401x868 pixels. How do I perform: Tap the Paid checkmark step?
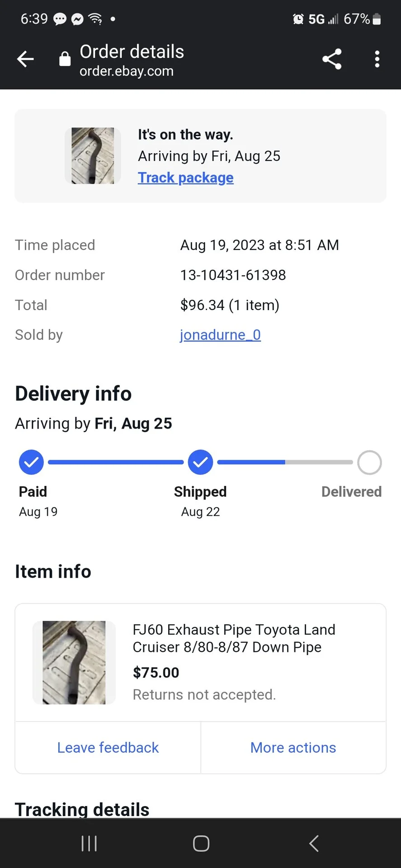[x=31, y=462]
